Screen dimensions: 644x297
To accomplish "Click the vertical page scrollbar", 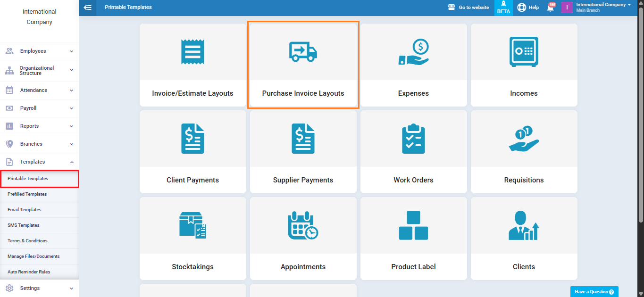I will pos(640,113).
